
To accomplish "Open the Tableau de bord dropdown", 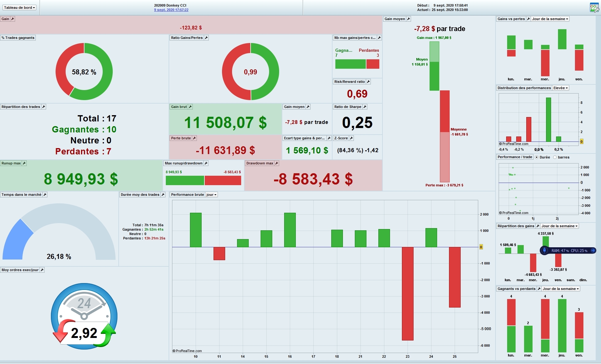I will (x=19, y=8).
